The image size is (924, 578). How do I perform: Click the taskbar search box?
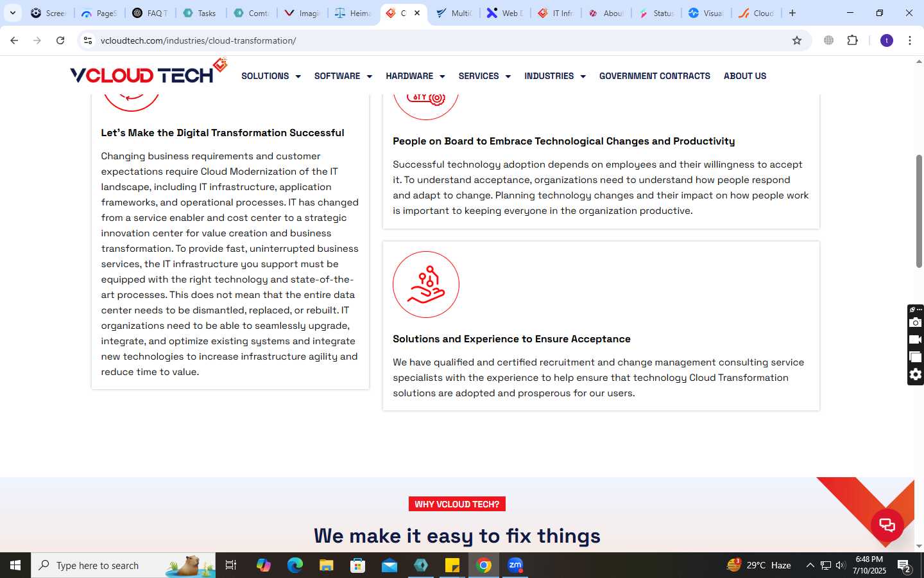(x=123, y=565)
